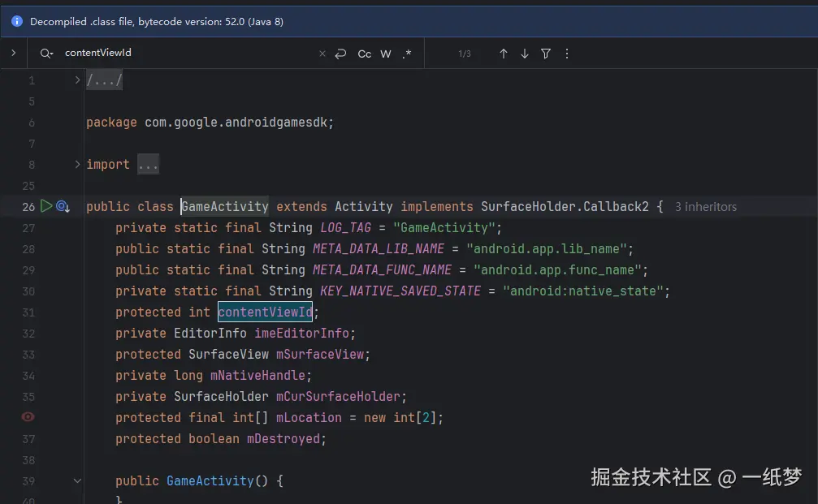Insert new line in search field

point(340,54)
